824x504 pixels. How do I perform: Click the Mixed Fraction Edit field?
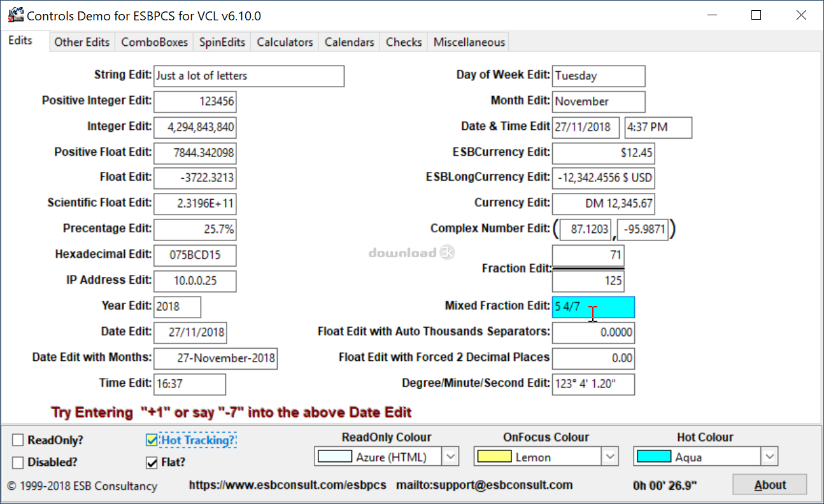click(593, 307)
